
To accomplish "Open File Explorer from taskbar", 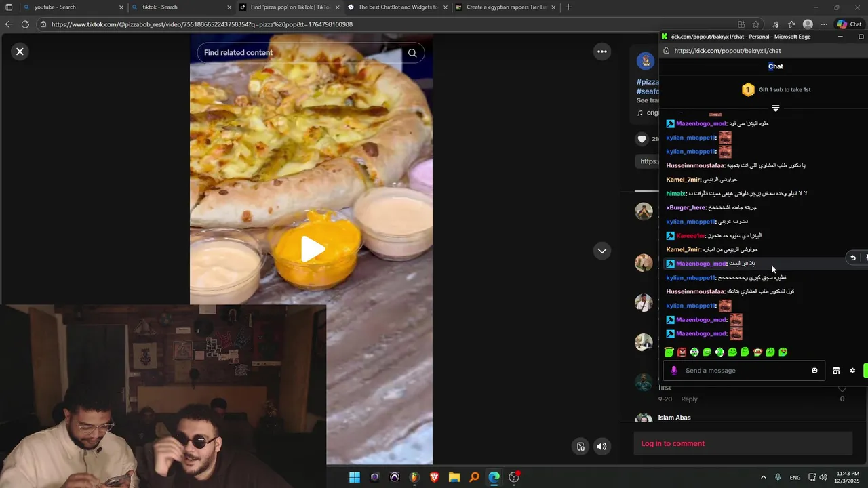I will 454,477.
